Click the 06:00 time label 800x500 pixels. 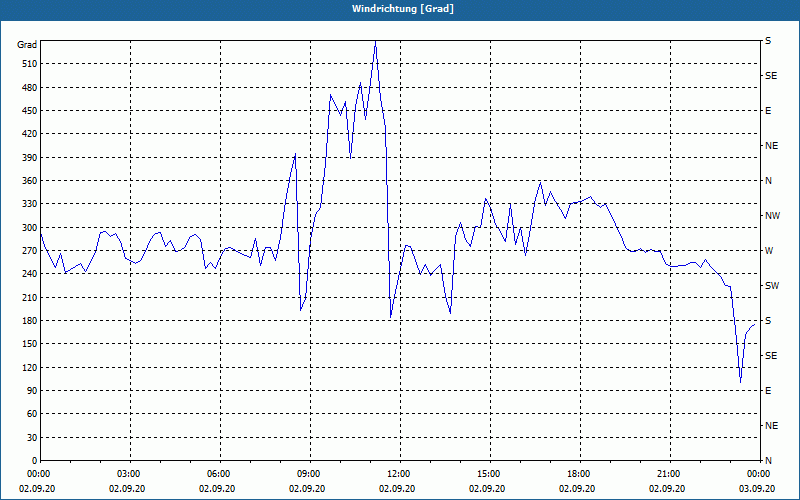217,474
